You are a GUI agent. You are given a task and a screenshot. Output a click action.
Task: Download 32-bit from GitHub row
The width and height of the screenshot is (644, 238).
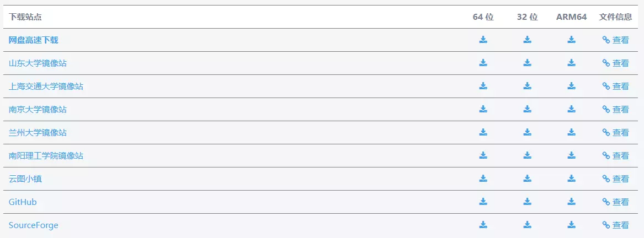527,202
